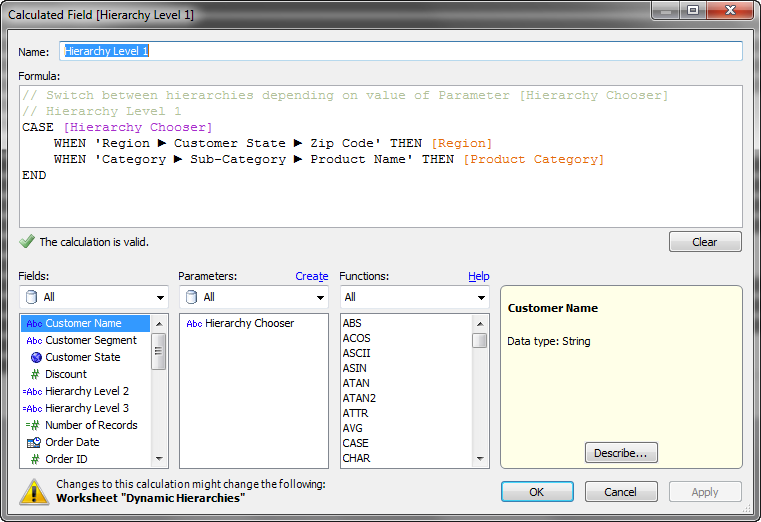Screen dimensions: 761x522
Task: Click the Create parameter link
Action: (312, 276)
